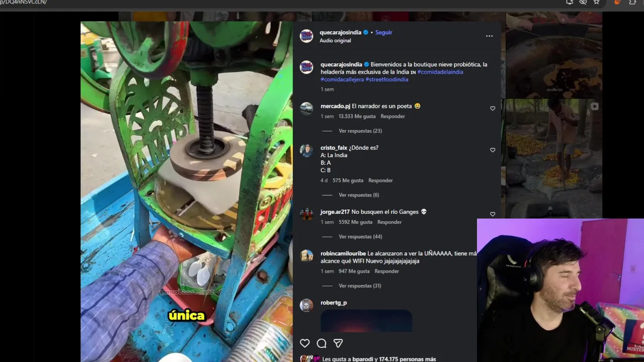644x362 pixels.
Task: Open the three-dot post options menu
Action: pos(489,36)
